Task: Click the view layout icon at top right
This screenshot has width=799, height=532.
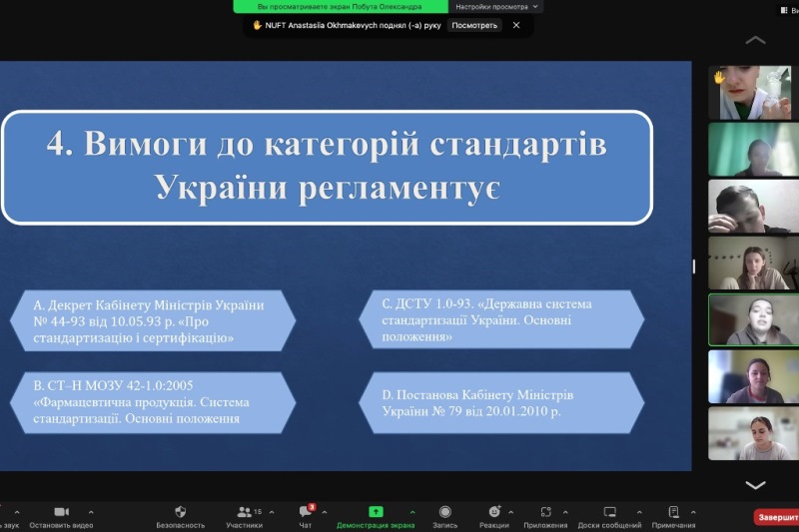Action: pyautogui.click(x=784, y=10)
